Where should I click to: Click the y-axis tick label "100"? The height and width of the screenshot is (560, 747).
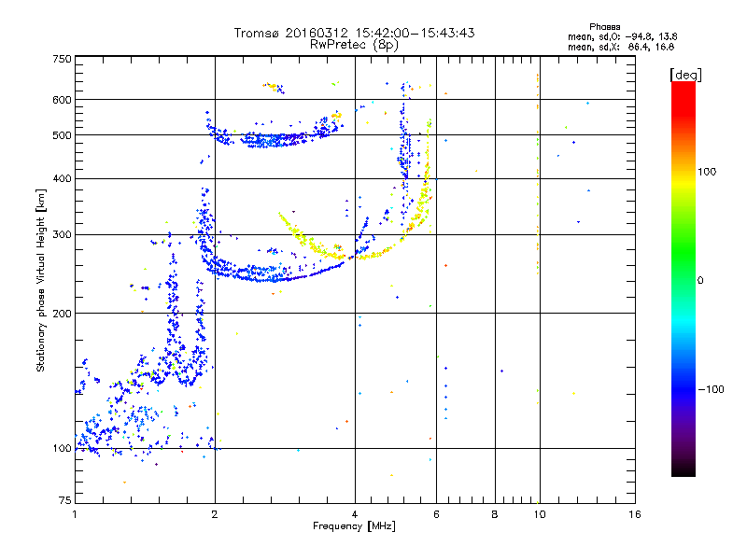(62, 449)
